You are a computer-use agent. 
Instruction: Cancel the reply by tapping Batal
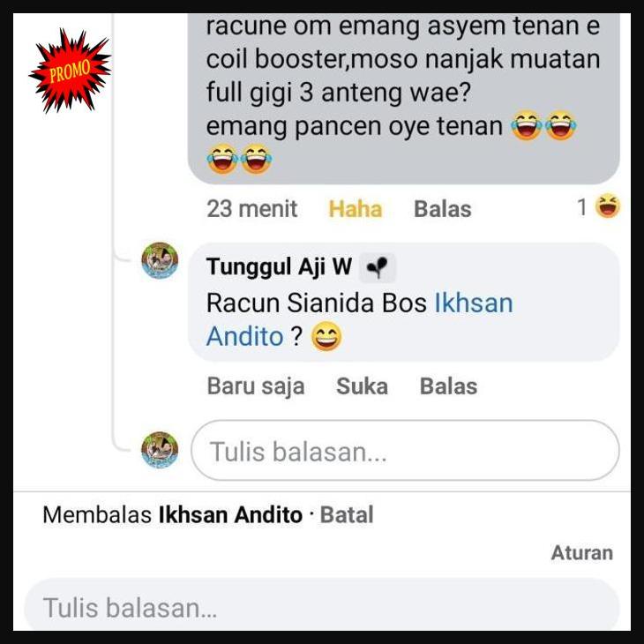click(x=347, y=514)
